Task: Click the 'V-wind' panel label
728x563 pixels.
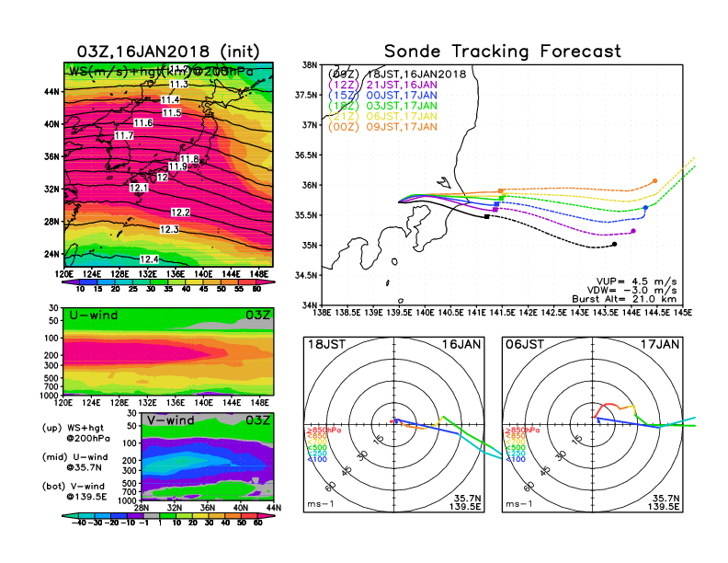Action: click(x=170, y=420)
